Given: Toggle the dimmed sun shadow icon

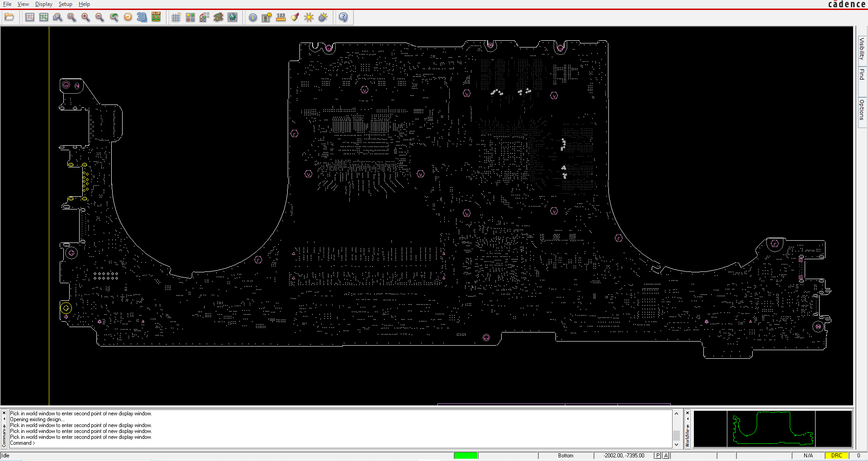Looking at the screenshot, I should point(323,17).
